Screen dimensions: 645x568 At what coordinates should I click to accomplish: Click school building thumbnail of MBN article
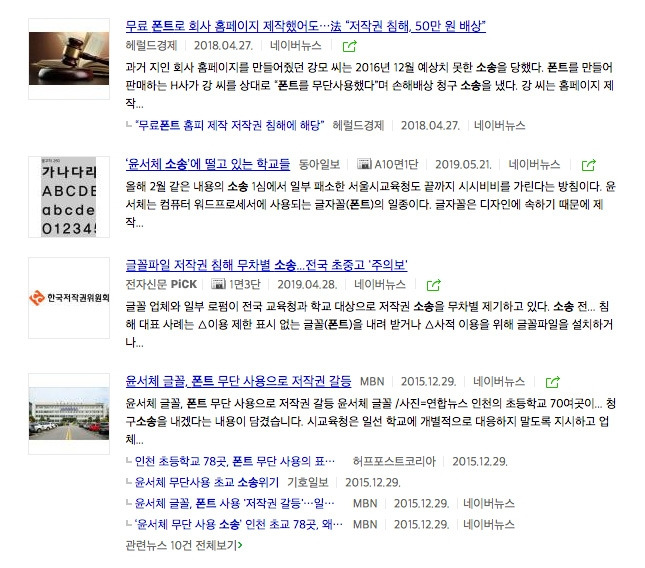click(69, 414)
